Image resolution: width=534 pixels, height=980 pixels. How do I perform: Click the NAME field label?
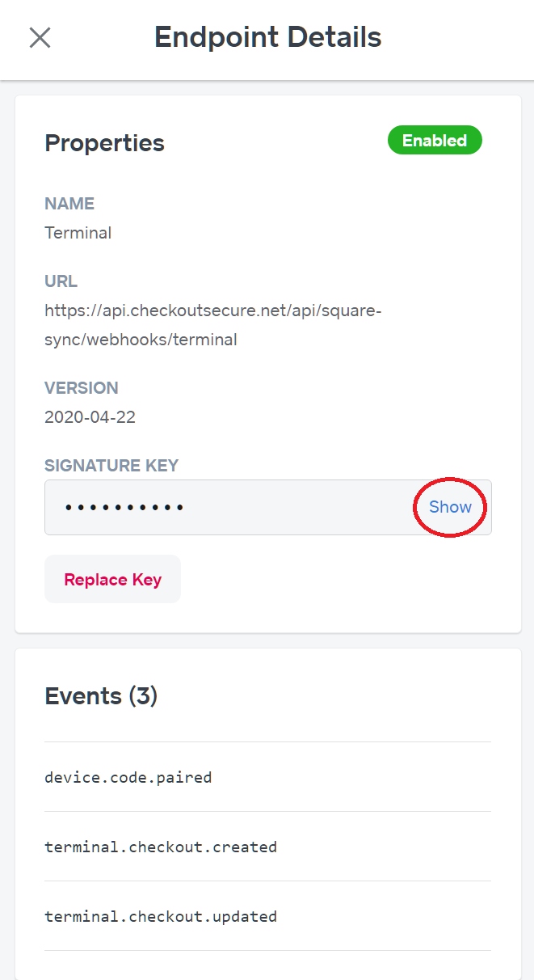pos(69,204)
